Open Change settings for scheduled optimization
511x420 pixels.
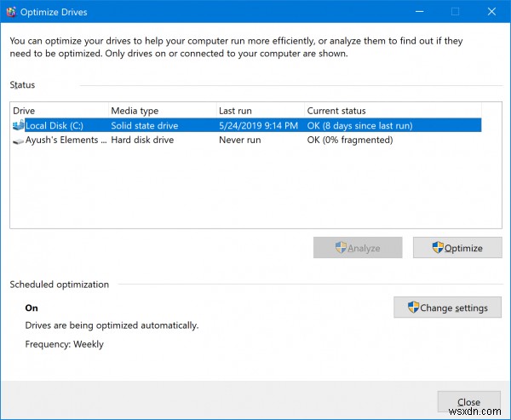coord(447,308)
